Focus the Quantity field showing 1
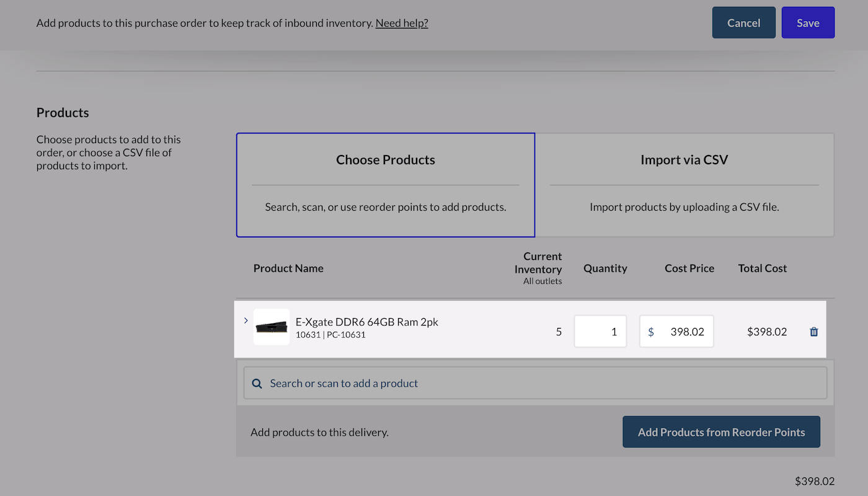The height and width of the screenshot is (496, 868). (600, 332)
